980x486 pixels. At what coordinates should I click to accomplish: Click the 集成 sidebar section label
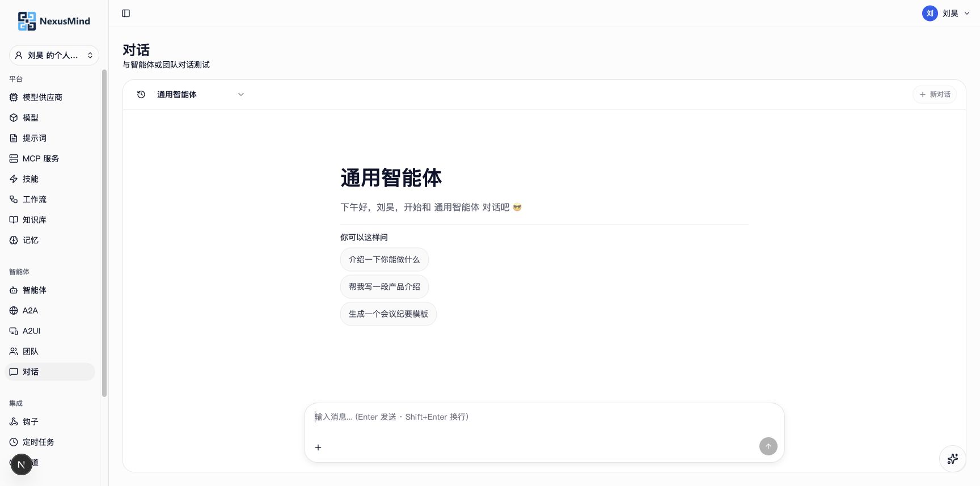(16, 404)
